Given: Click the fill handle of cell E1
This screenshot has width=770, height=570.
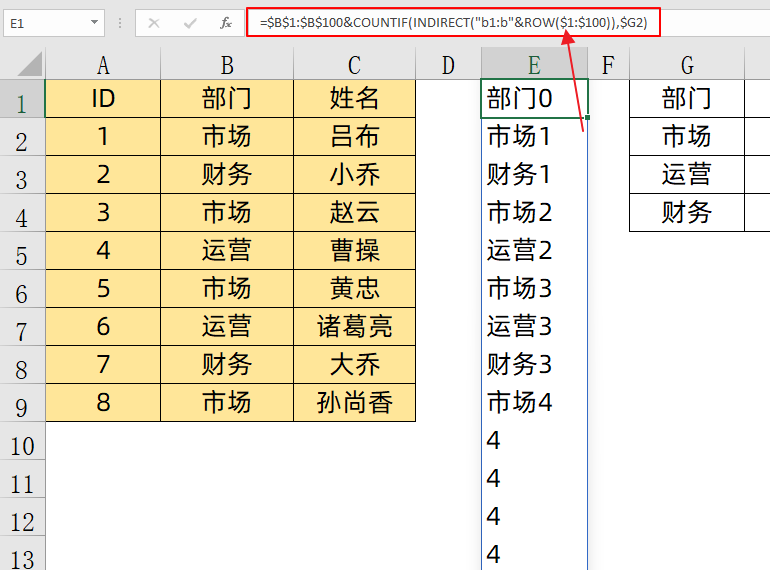Looking at the screenshot, I should (587, 117).
